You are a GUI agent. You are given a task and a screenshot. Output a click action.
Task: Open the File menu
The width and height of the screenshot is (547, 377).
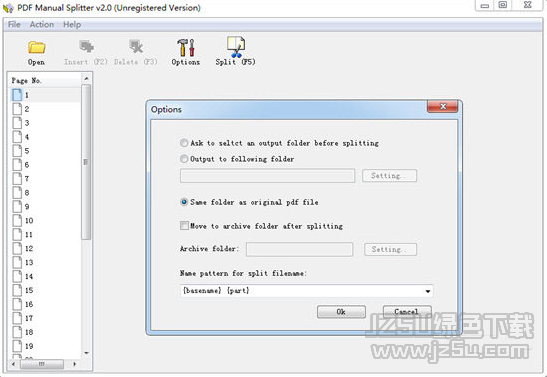pos(14,24)
